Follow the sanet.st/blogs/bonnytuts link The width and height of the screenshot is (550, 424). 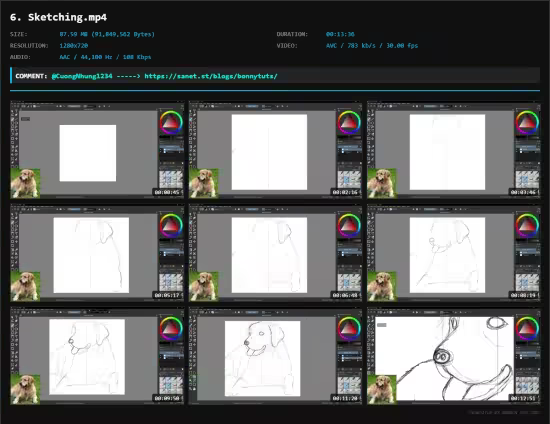pyautogui.click(x=211, y=76)
